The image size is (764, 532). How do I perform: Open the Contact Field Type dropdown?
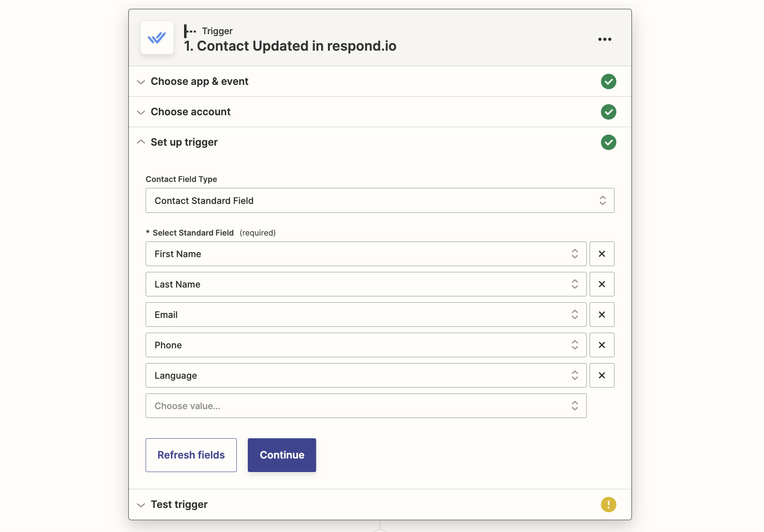[x=379, y=201]
